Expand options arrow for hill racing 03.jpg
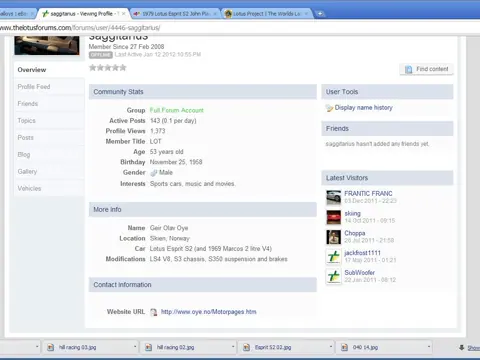The image size is (480, 360). coord(135,347)
